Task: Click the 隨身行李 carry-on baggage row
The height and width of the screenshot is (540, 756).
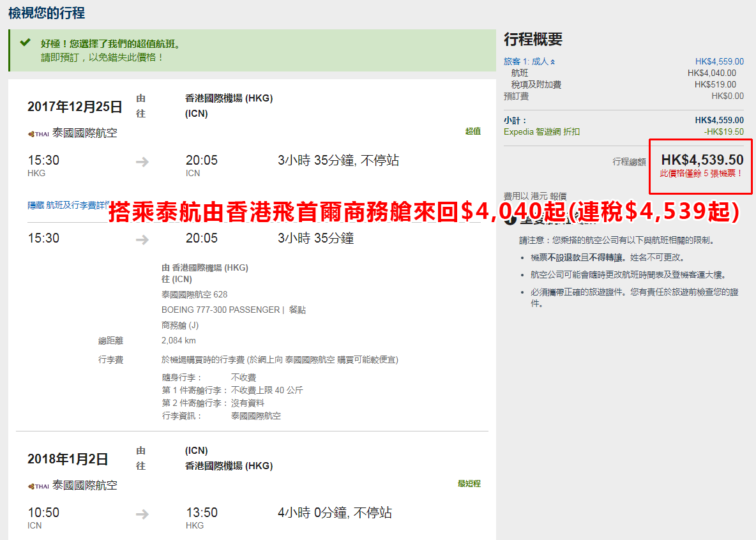Action: point(209,377)
